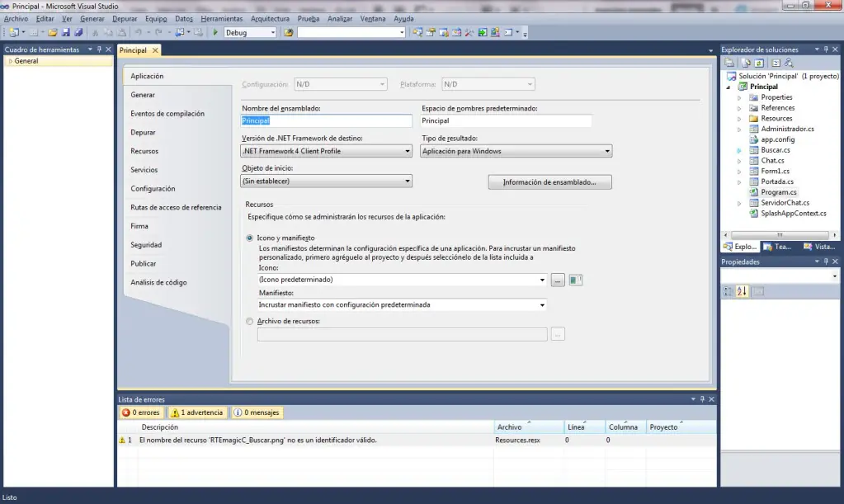This screenshot has height=504, width=844.
Task: Click View Code icon in Solution Explorer
Action: [776, 63]
